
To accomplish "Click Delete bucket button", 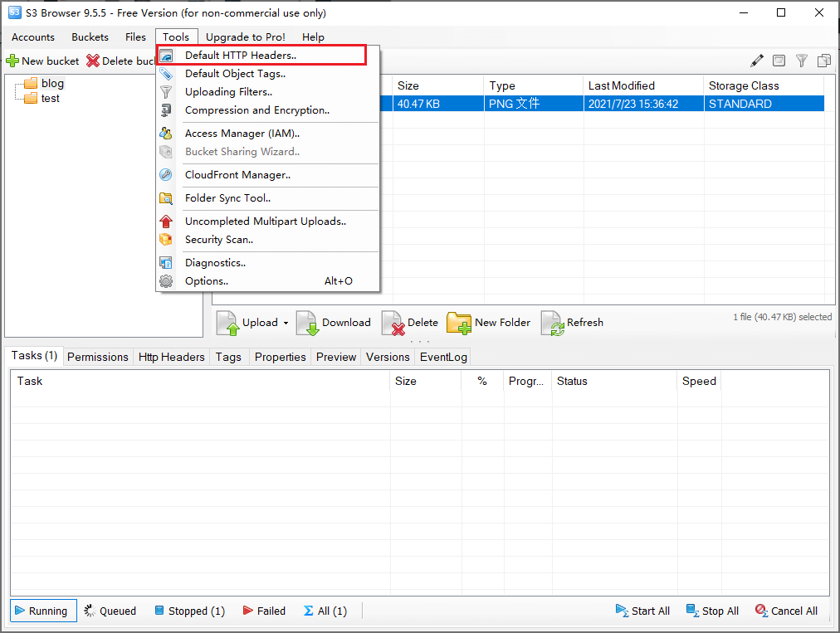I will click(120, 61).
